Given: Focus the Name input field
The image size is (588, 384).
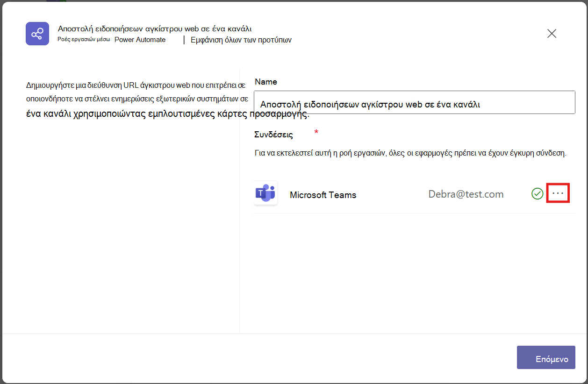Looking at the screenshot, I should pos(415,102).
